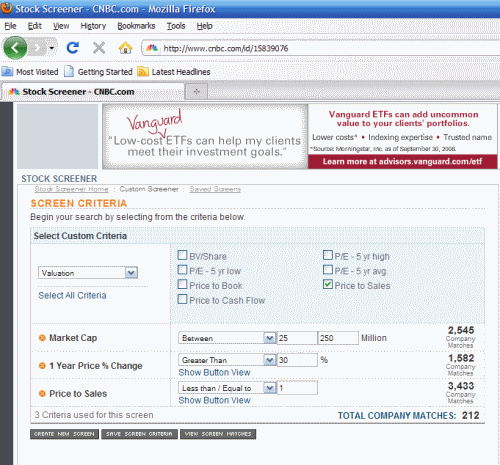Click the Save Screen Criteria button
Viewport: 500px width, 465px height.
[139, 434]
